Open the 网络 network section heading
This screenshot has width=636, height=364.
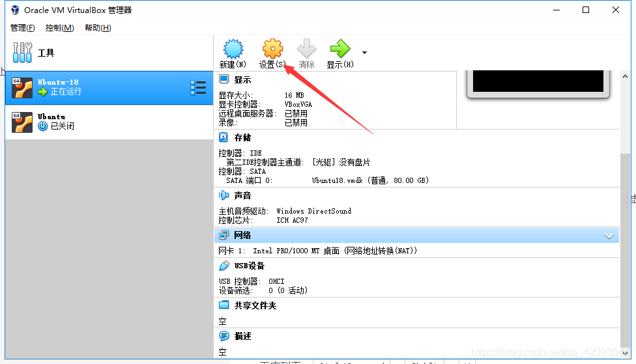coord(242,235)
